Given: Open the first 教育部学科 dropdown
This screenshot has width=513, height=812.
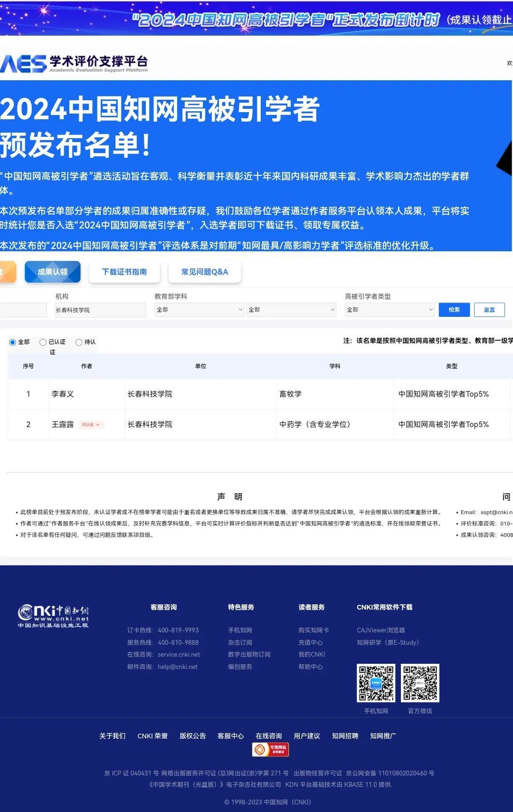Looking at the screenshot, I should tap(199, 310).
